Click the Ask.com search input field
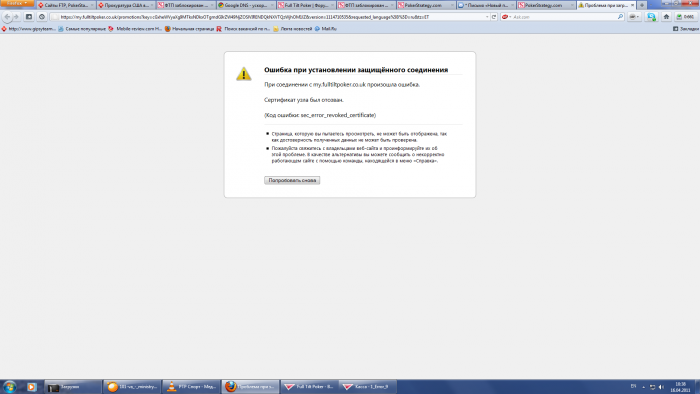 click(x=564, y=17)
